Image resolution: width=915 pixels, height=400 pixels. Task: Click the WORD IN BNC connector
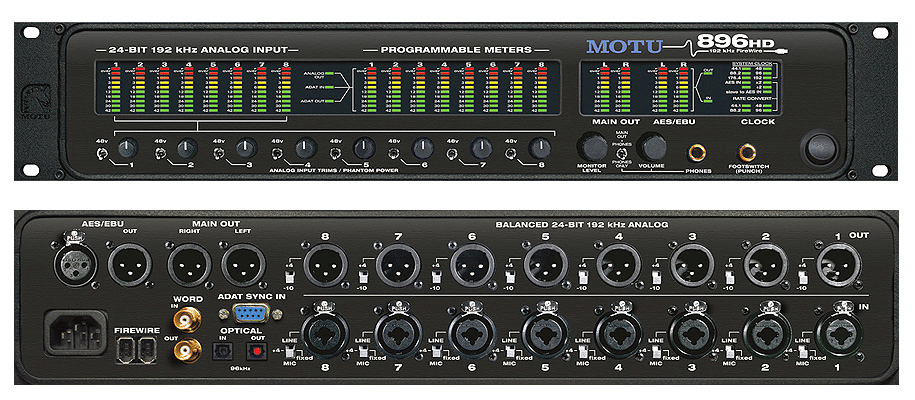[186, 319]
